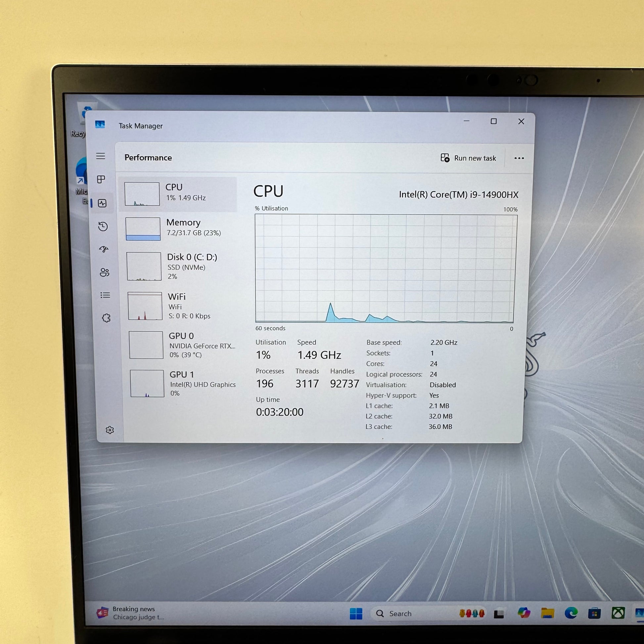This screenshot has height=644, width=644.
Task: Open the App history sidebar icon
Action: click(103, 227)
